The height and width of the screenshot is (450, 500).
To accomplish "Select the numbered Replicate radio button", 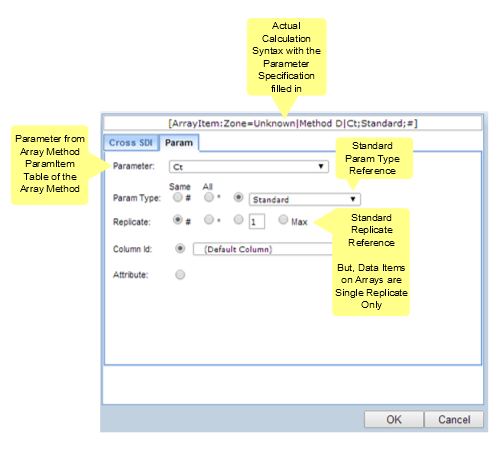I will [x=238, y=220].
